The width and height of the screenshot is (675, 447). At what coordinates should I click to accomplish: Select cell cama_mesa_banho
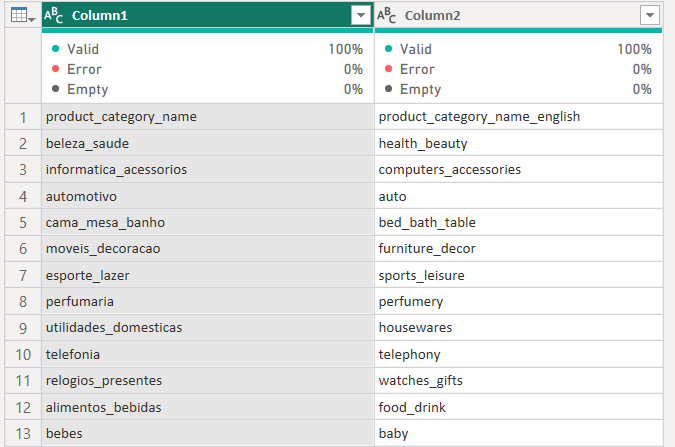pos(207,223)
